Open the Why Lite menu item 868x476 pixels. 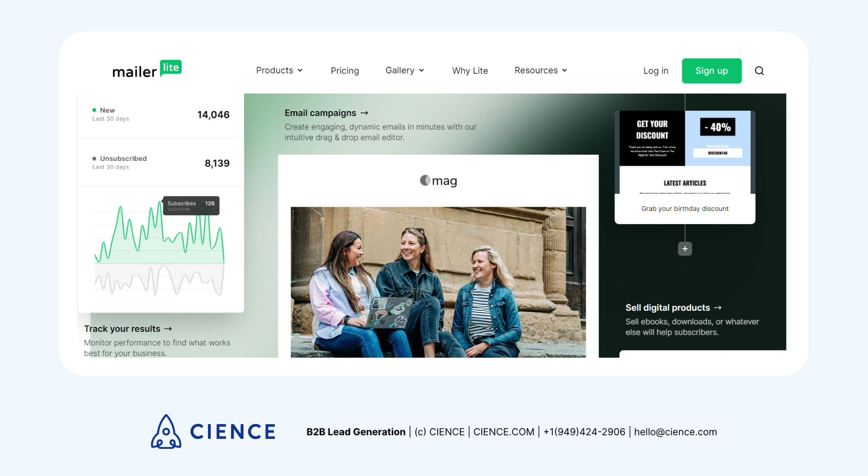pyautogui.click(x=470, y=70)
